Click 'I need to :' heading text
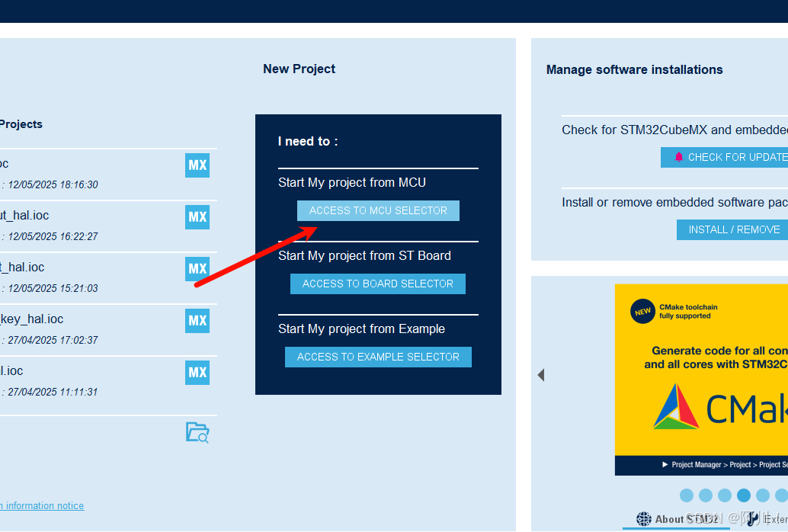 point(308,141)
